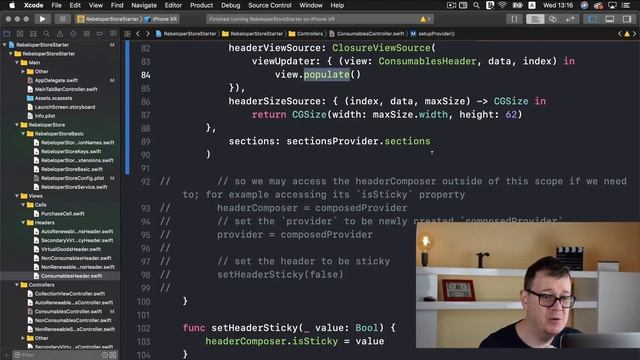
Task: Collapse the Headers folder
Action: (x=23, y=222)
